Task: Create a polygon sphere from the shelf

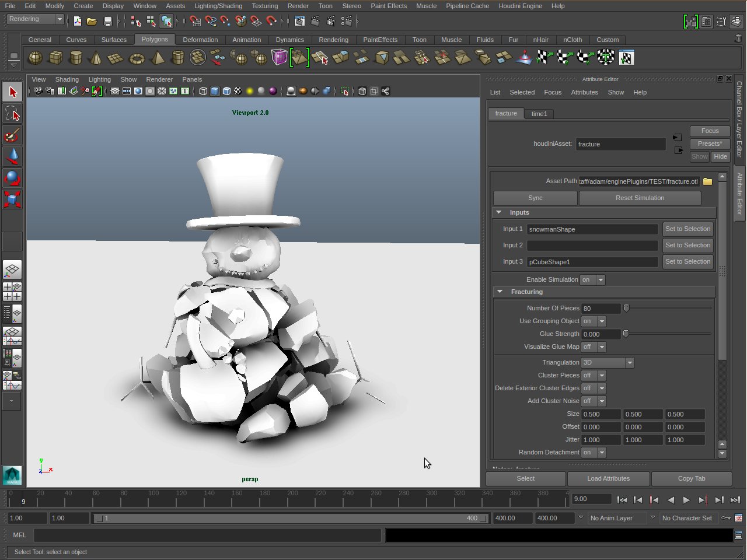Action: point(36,58)
